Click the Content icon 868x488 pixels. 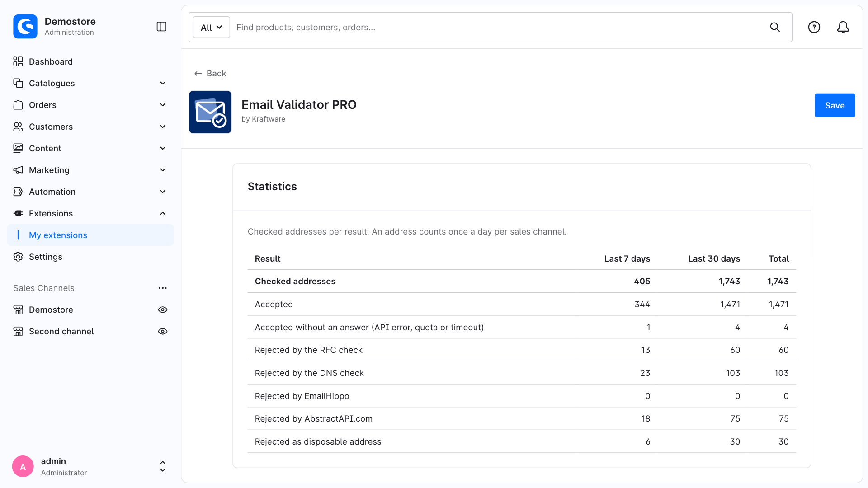18,148
